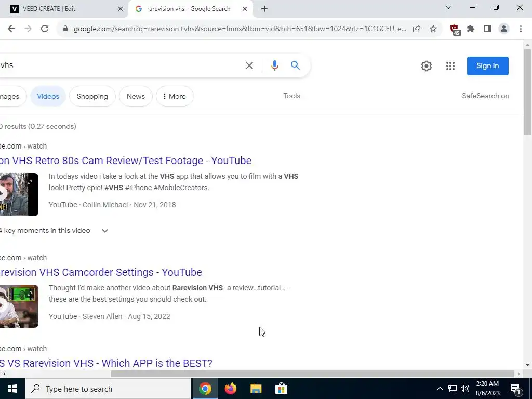This screenshot has width=532, height=399.
Task: Open the Which APP is the BEST link
Action: click(x=106, y=363)
